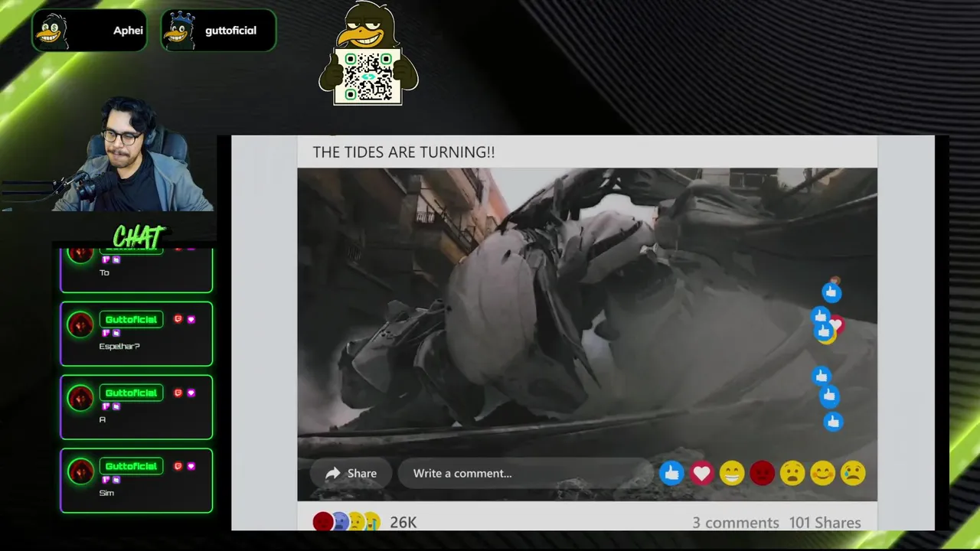Click the reaction summary emojis beside 26K
Image resolution: width=980 pixels, height=551 pixels.
pos(346,522)
